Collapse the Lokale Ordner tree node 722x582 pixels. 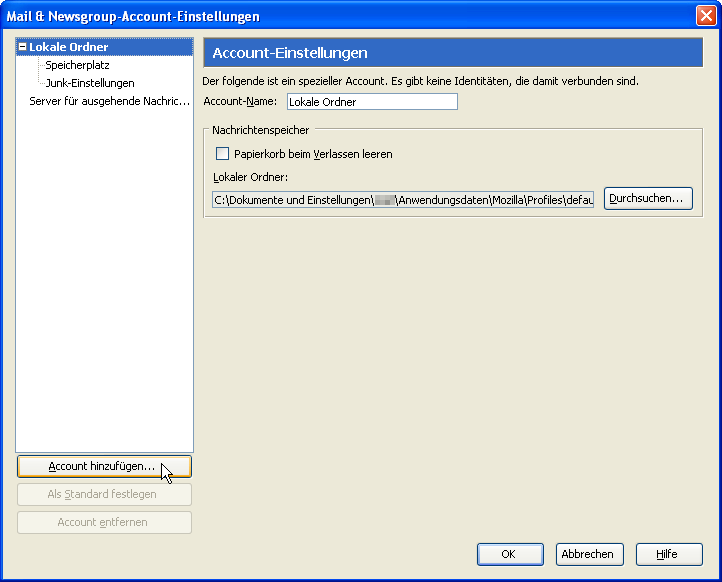[23, 47]
